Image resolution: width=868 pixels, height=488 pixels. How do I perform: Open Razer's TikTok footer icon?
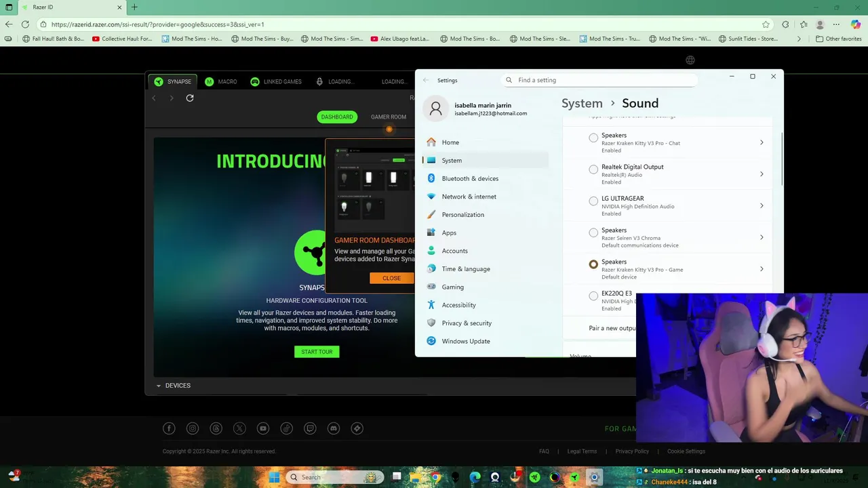(287, 428)
